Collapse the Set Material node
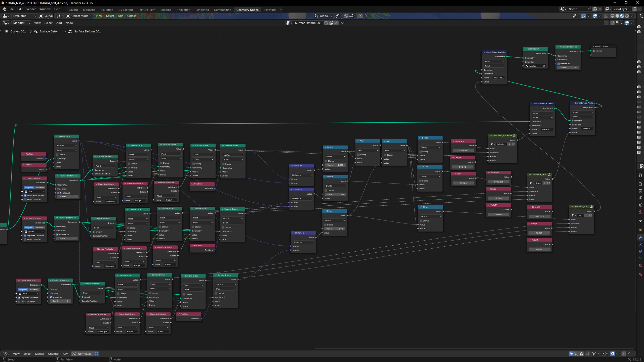 526,49
